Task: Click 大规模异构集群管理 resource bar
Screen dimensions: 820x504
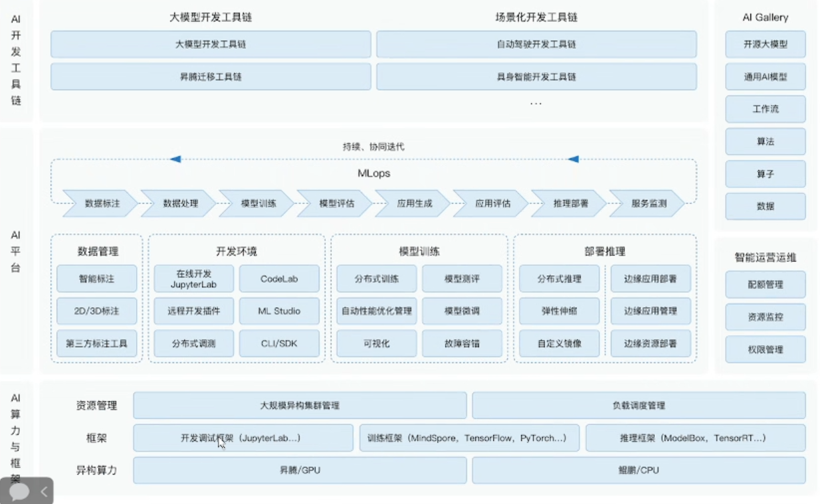Action: [300, 405]
